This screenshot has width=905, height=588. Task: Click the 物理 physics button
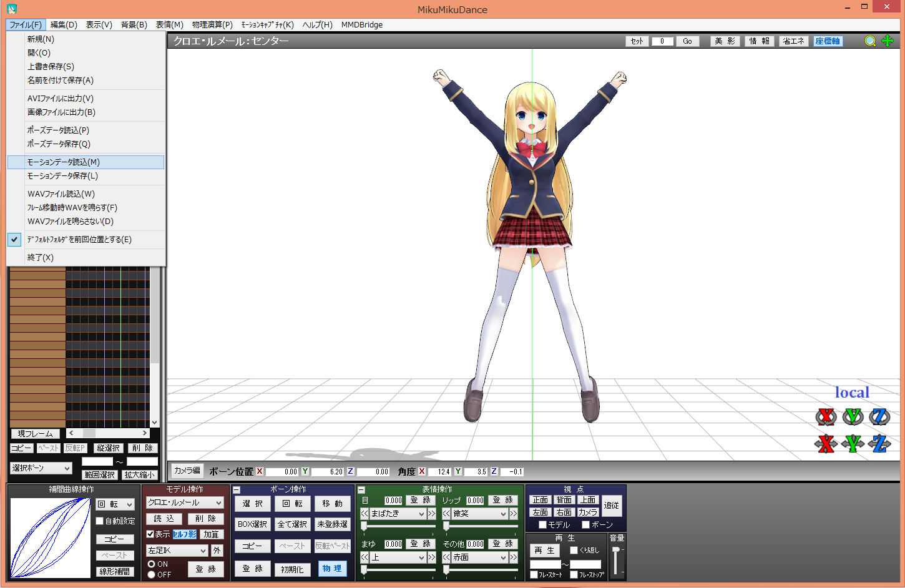click(x=332, y=569)
